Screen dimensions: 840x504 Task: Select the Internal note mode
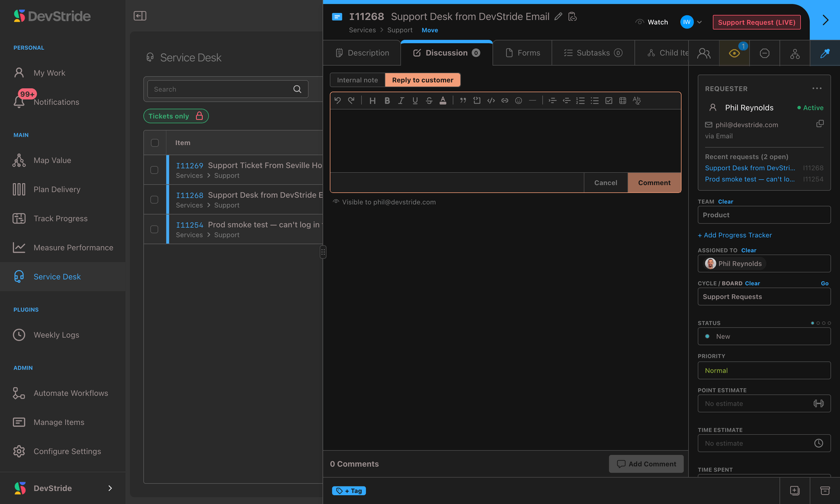click(358, 80)
